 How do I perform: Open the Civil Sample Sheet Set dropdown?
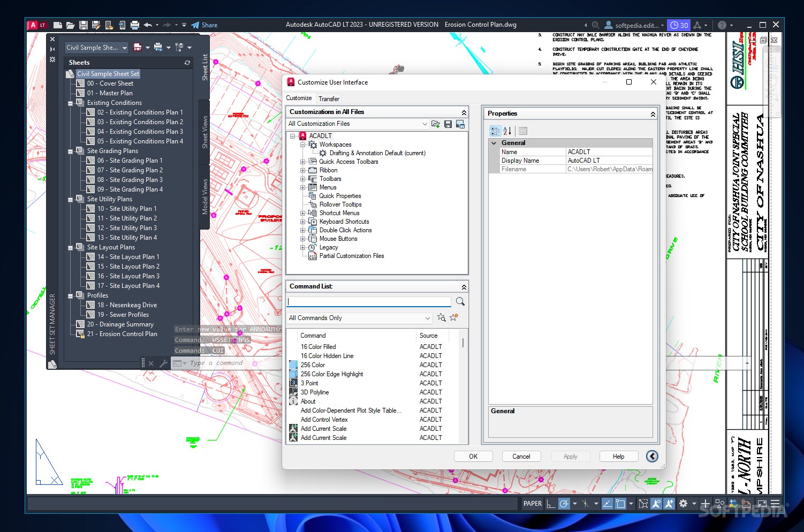[x=97, y=48]
